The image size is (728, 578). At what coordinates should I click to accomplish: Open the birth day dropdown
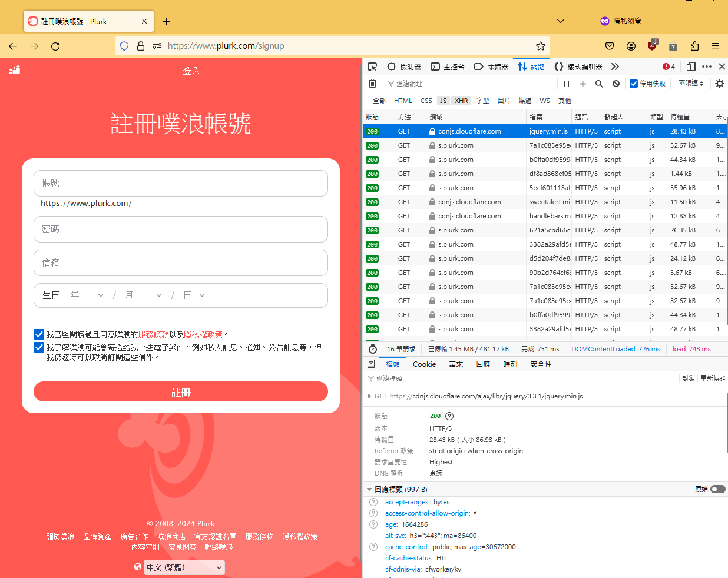[194, 295]
